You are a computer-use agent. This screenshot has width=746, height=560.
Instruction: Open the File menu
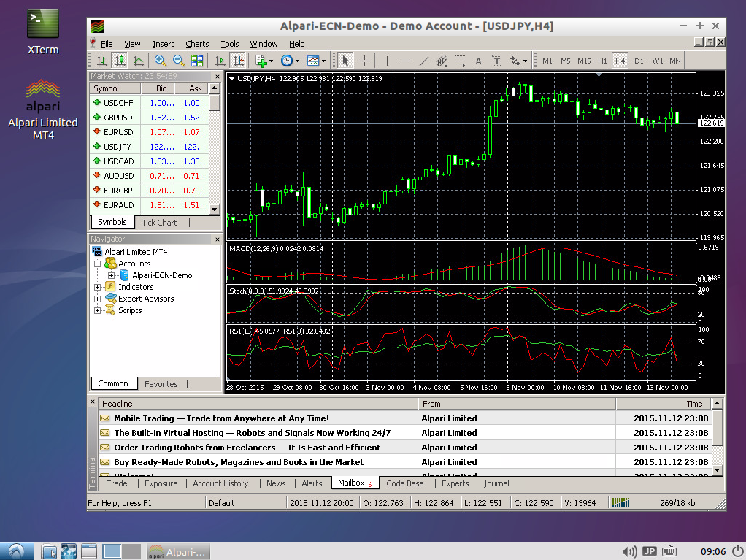coord(107,44)
